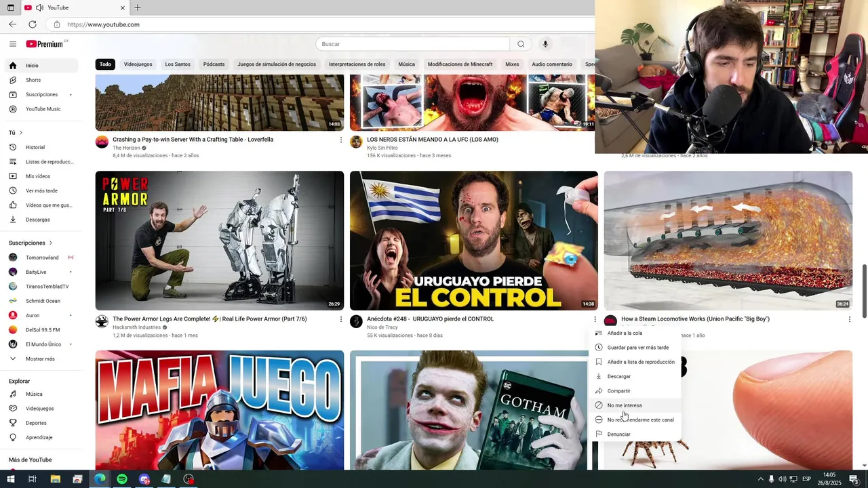Open Tomorrowland channel subscription
Screen dimensions: 868x488
(x=41, y=258)
